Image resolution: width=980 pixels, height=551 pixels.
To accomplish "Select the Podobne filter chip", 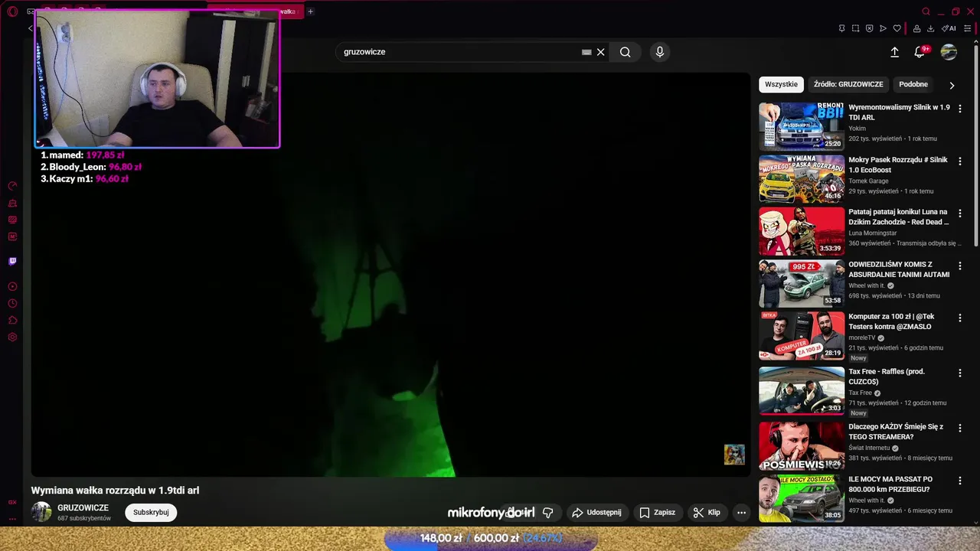I will [x=913, y=84].
